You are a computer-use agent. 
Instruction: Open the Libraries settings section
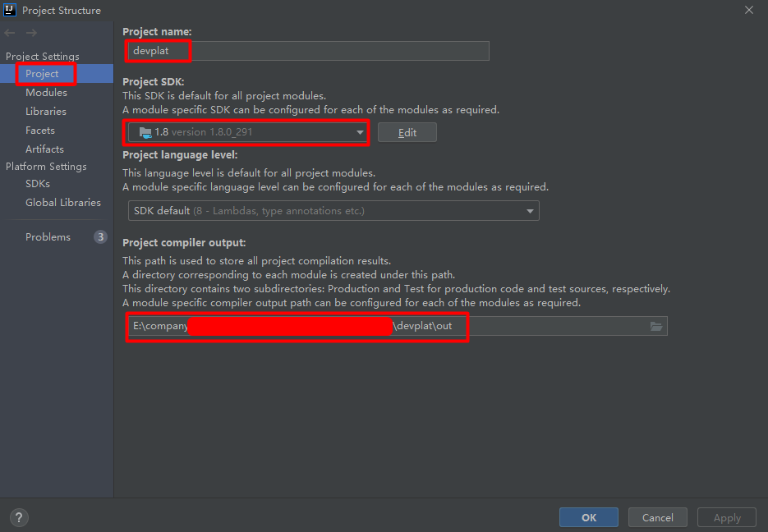tap(45, 112)
